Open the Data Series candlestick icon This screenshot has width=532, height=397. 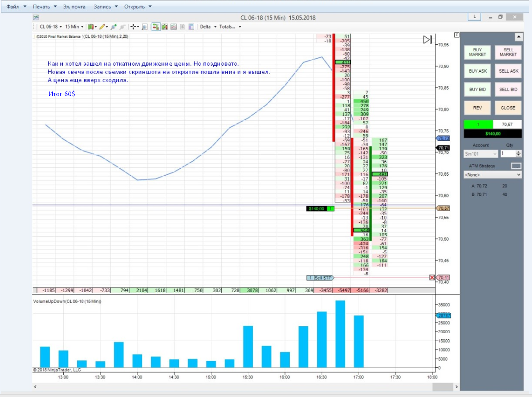(x=165, y=27)
